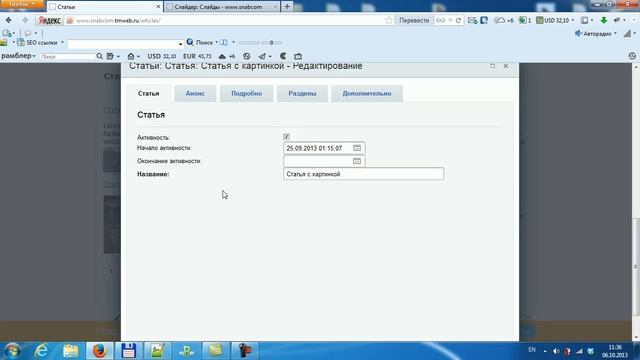Open the Windows Start menu
Image resolution: width=640 pixels, height=360 pixels.
click(12, 351)
